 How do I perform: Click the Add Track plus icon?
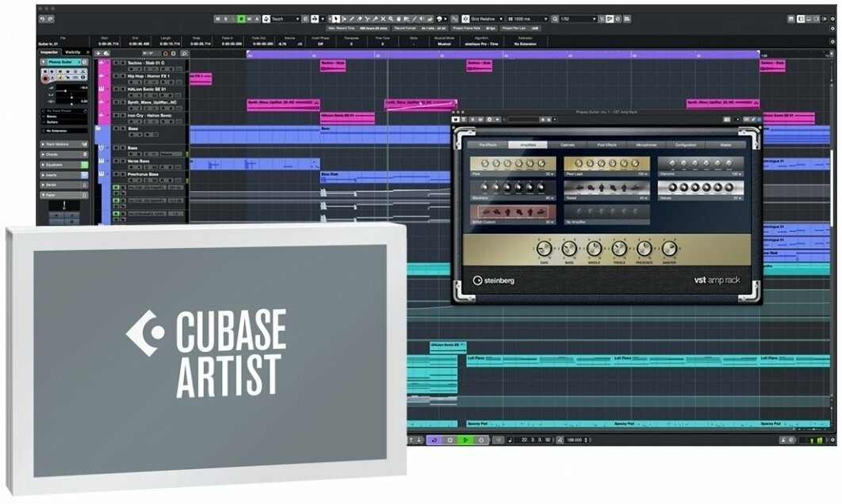pos(98,53)
